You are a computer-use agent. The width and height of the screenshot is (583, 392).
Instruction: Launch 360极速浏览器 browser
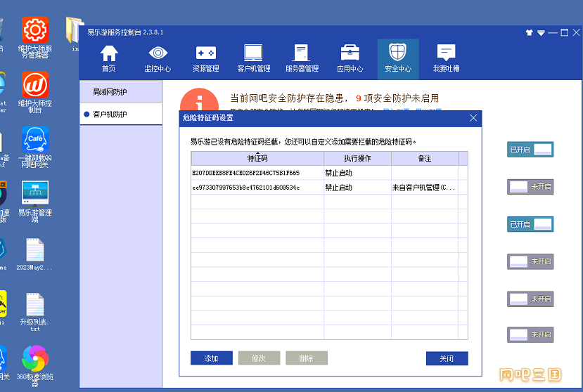click(35, 365)
